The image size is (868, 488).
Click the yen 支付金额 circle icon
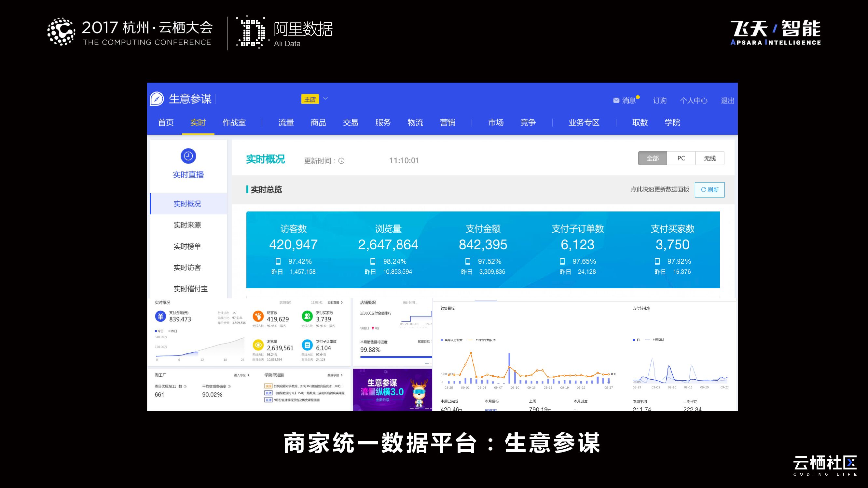click(160, 316)
